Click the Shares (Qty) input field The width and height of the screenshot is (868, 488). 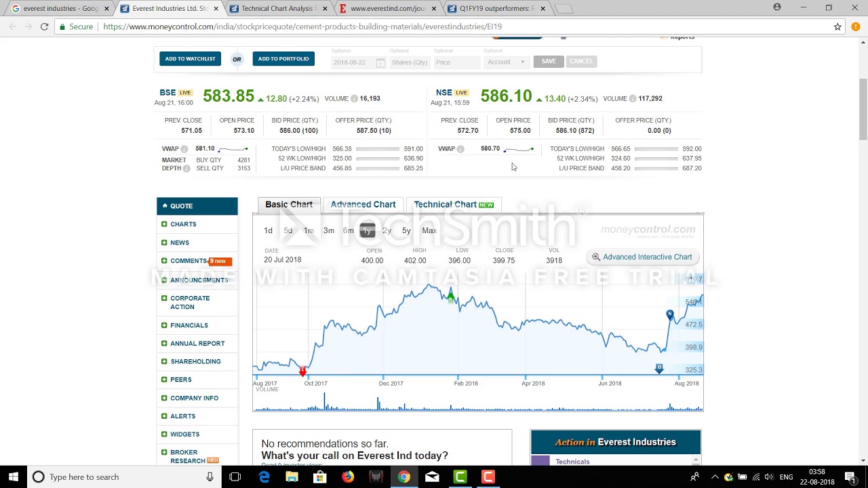coord(410,62)
